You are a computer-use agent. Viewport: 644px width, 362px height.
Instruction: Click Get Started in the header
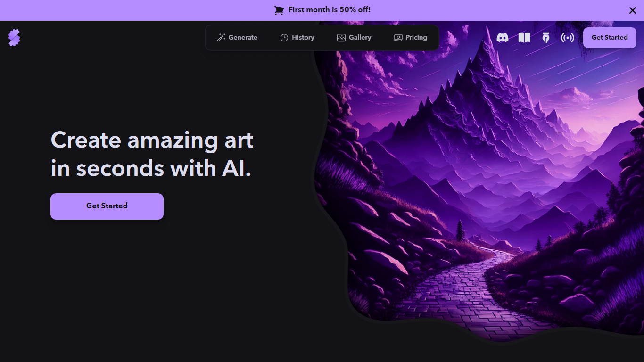[x=610, y=38]
